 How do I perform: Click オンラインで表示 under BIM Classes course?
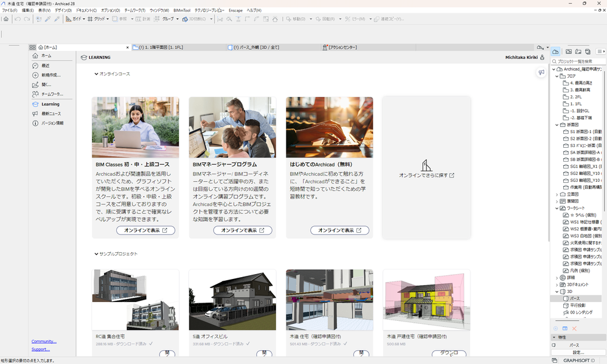click(x=145, y=230)
